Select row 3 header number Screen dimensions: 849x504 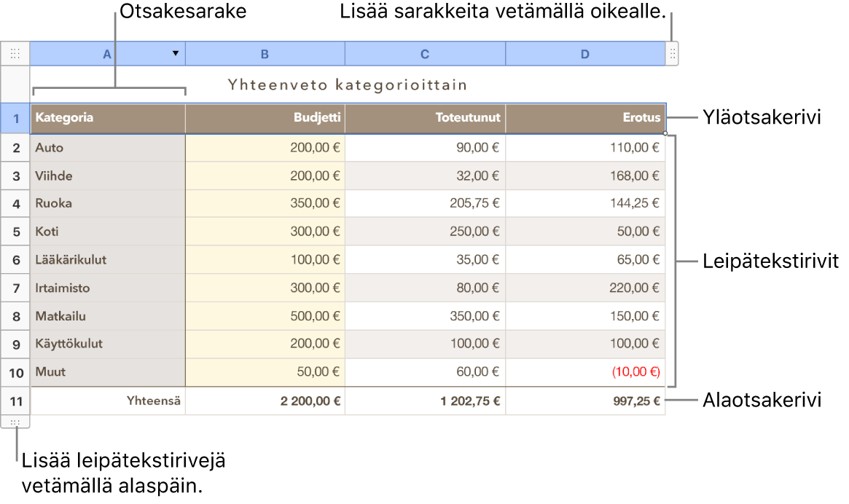(x=16, y=176)
